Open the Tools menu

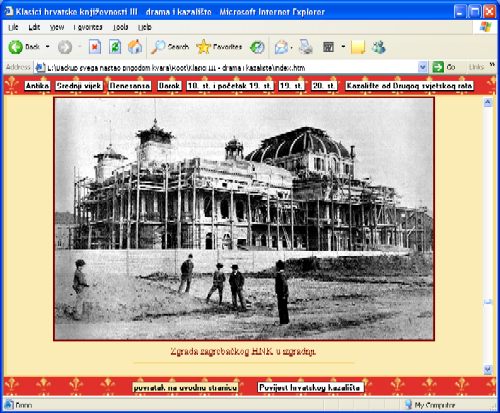pyautogui.click(x=120, y=27)
